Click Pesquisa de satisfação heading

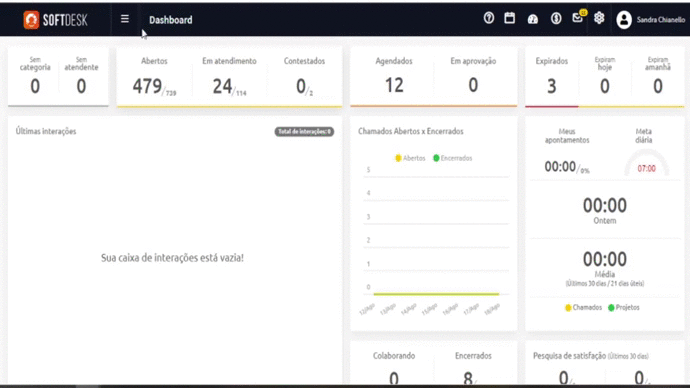pos(591,355)
